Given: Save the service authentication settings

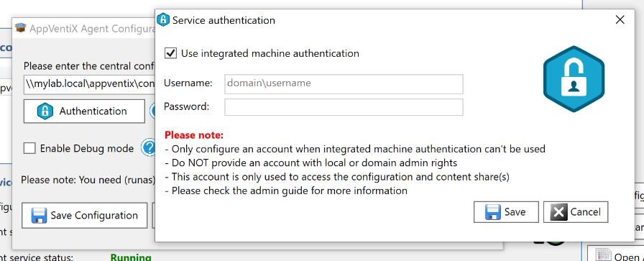Looking at the screenshot, I should coord(506,212).
